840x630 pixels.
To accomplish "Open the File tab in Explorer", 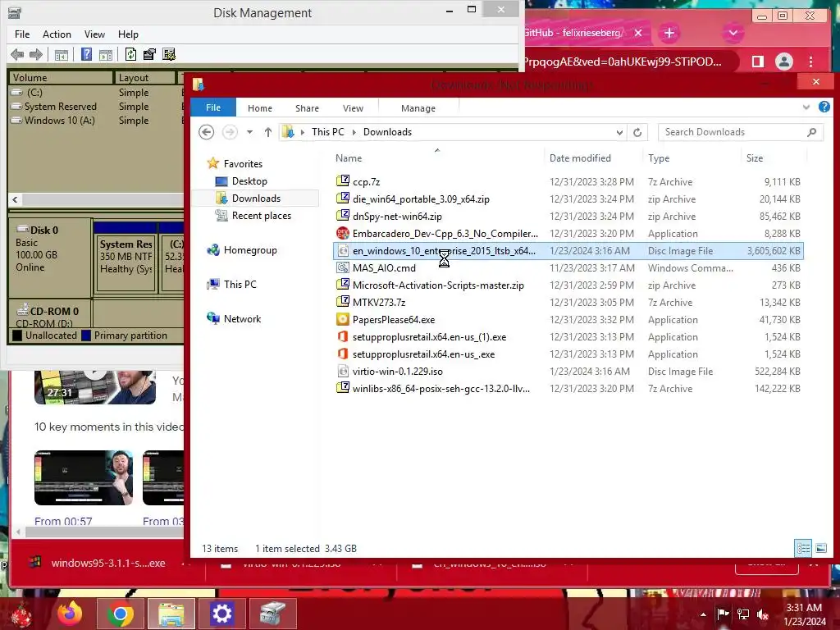I will tap(213, 107).
